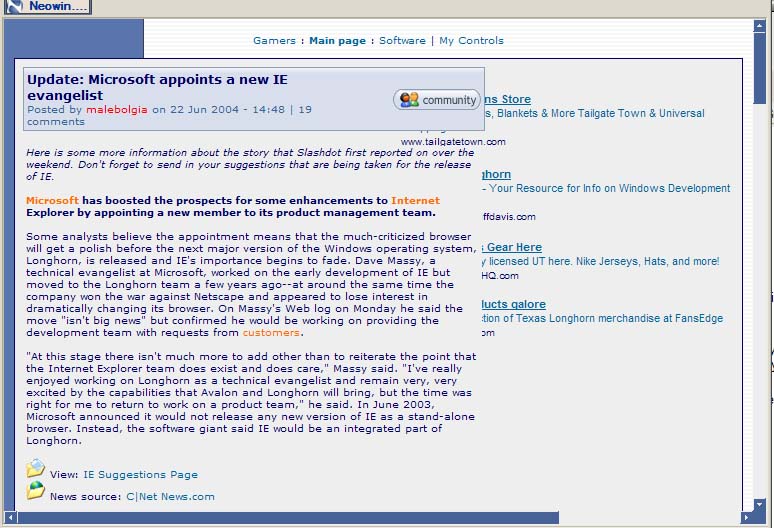Screen dimensions: 774x528
Task: Click the scroll left arrow
Action: [x=10, y=517]
